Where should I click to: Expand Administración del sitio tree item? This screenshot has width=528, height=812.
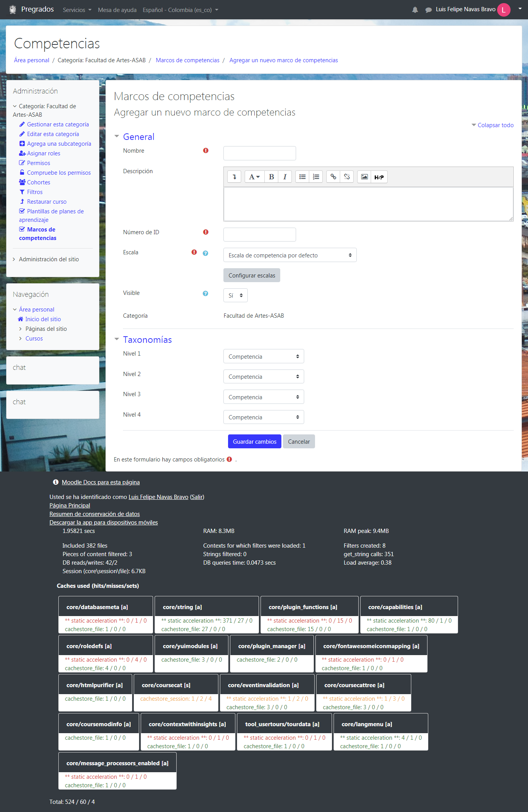tap(49, 259)
